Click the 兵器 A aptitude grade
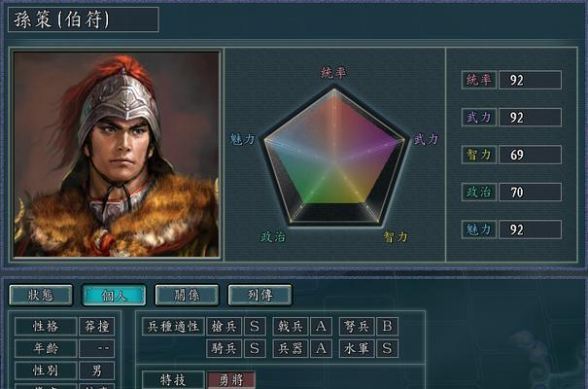Image resolution: width=588 pixels, height=389 pixels. (x=321, y=348)
